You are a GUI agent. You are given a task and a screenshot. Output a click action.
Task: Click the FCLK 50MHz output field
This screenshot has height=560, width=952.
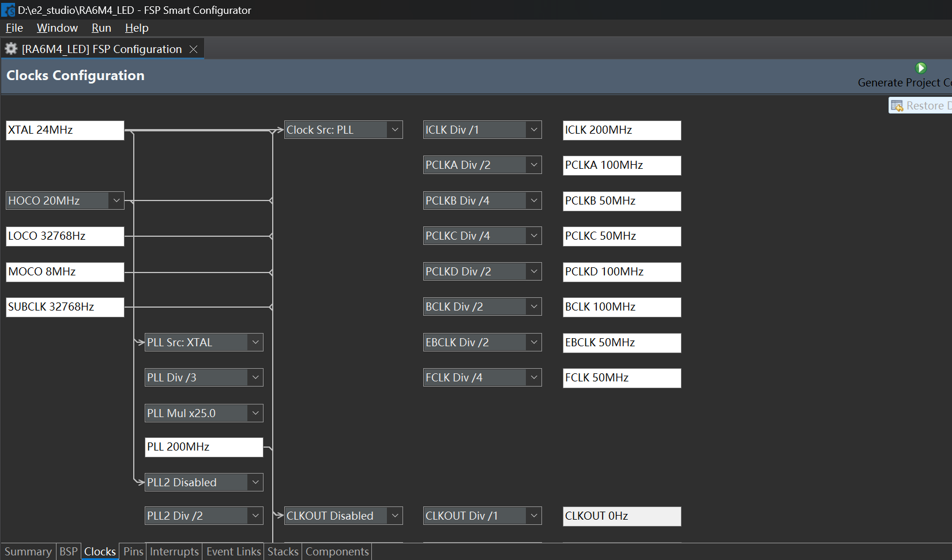point(622,378)
